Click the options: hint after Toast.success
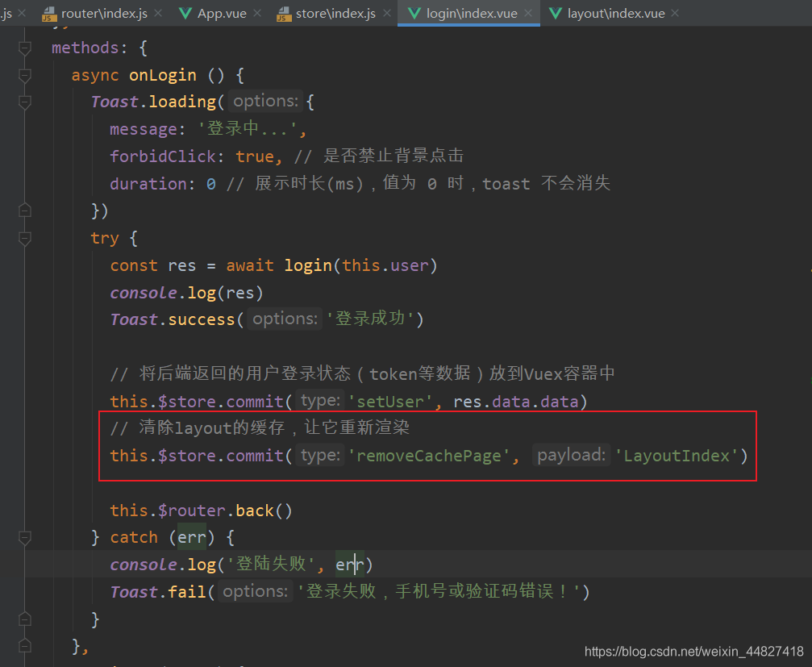812x667 pixels. pyautogui.click(x=285, y=319)
